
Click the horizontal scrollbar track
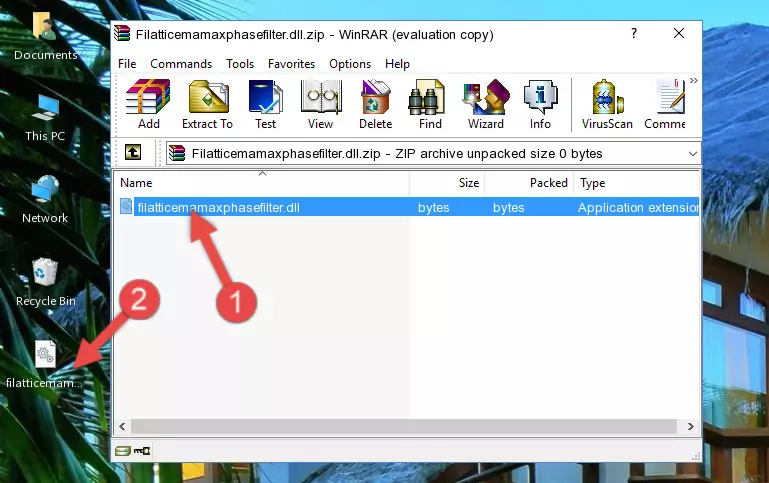pos(405,426)
